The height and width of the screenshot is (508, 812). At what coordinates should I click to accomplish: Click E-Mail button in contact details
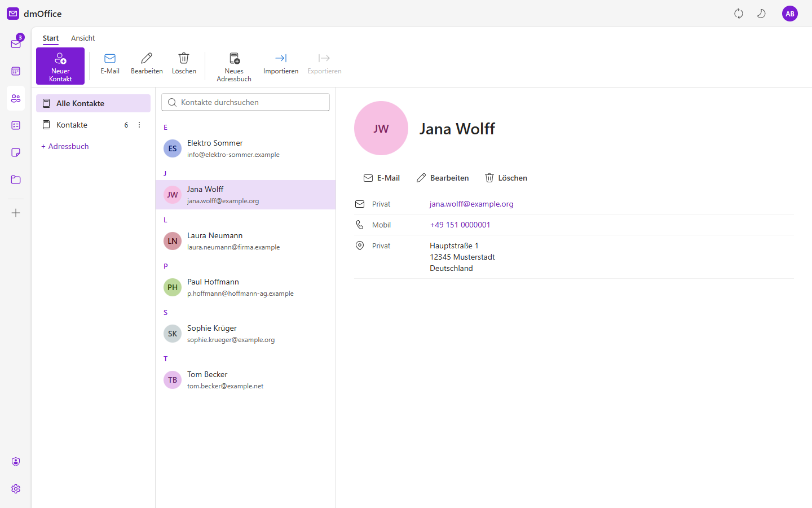click(x=382, y=178)
